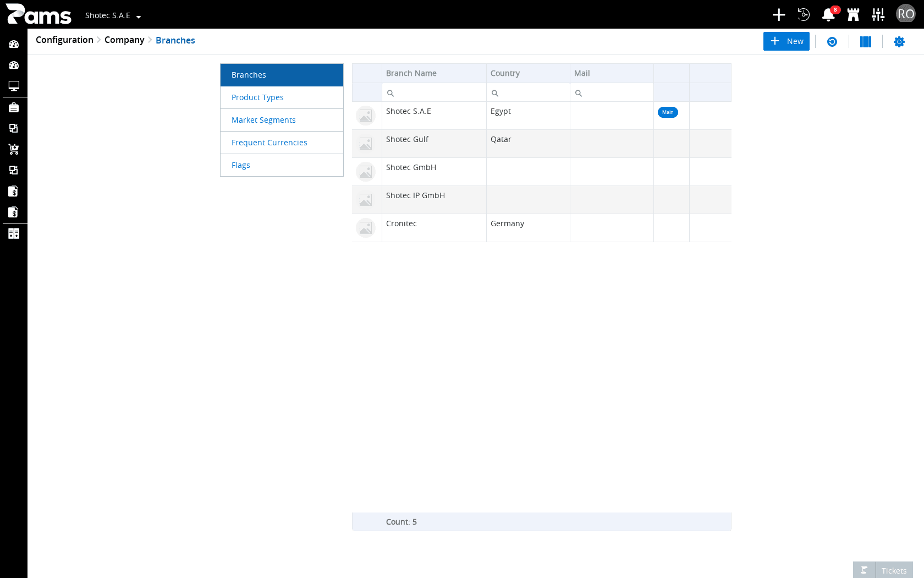This screenshot has height=578, width=924.
Task: Open squares icon just below the shopping cart
Action: point(14,170)
